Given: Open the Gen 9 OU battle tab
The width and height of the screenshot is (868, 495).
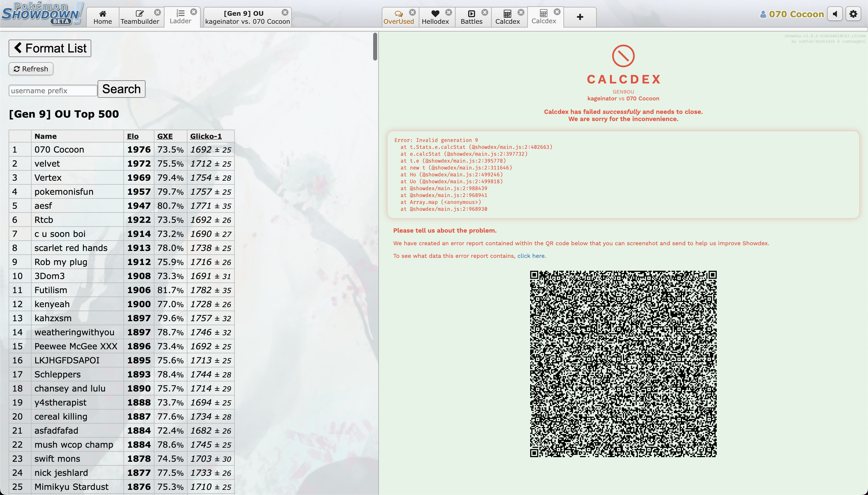Looking at the screenshot, I should [247, 17].
